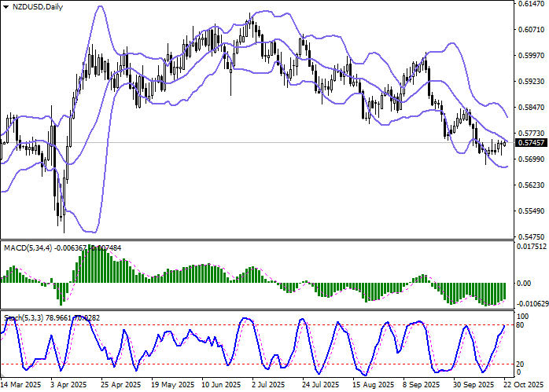The height and width of the screenshot is (392, 549).
Task: Click the 3 Apr 2025 date label
Action: [68, 386]
